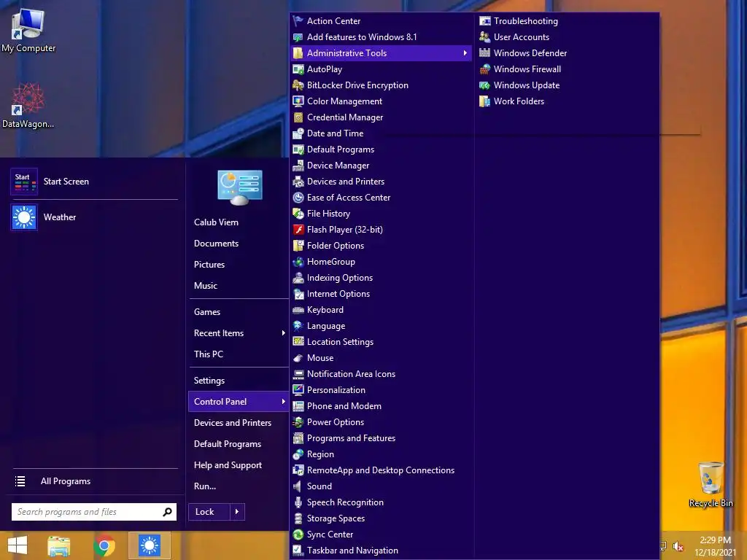Select Settings in the Start menu

(209, 381)
